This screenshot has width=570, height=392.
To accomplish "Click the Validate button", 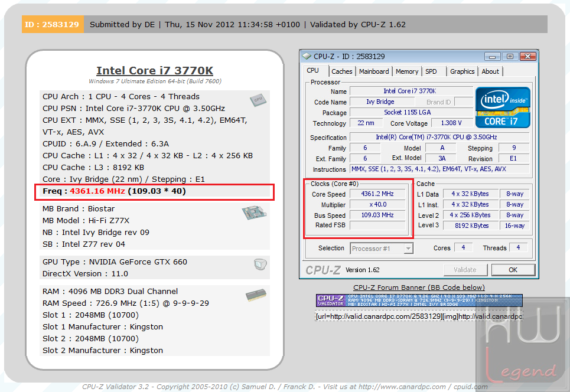I will click(x=465, y=270).
